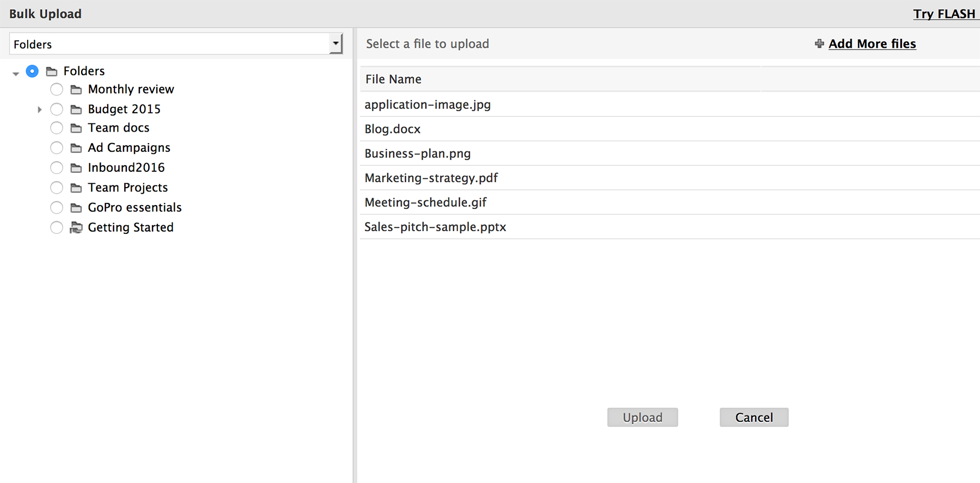Select the Sales-pitch-sample.pptx row

click(435, 227)
